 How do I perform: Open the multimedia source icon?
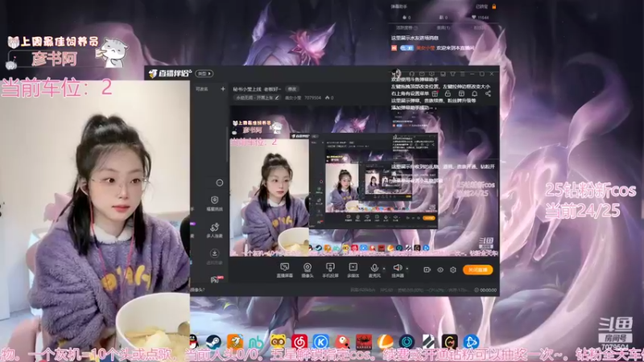click(x=353, y=267)
